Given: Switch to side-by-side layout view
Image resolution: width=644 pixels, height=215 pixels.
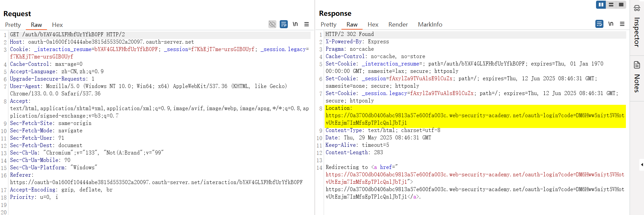Looking at the screenshot, I should pos(601,5).
